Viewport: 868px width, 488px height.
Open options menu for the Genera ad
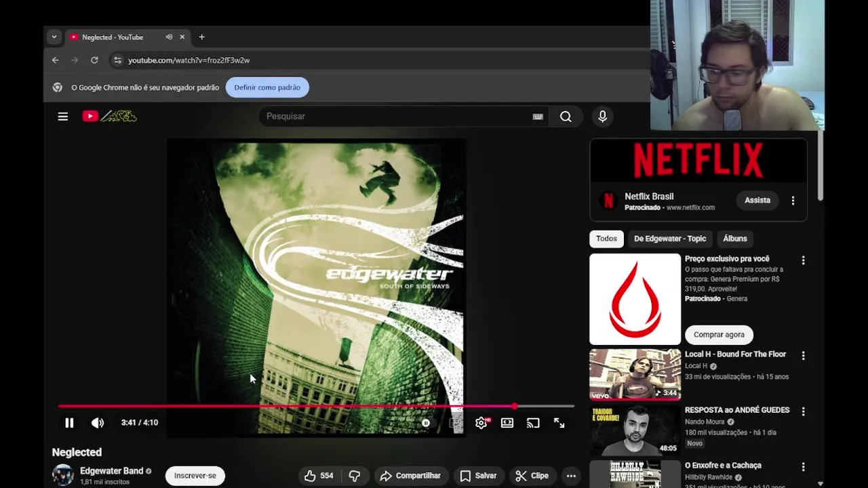tap(804, 260)
